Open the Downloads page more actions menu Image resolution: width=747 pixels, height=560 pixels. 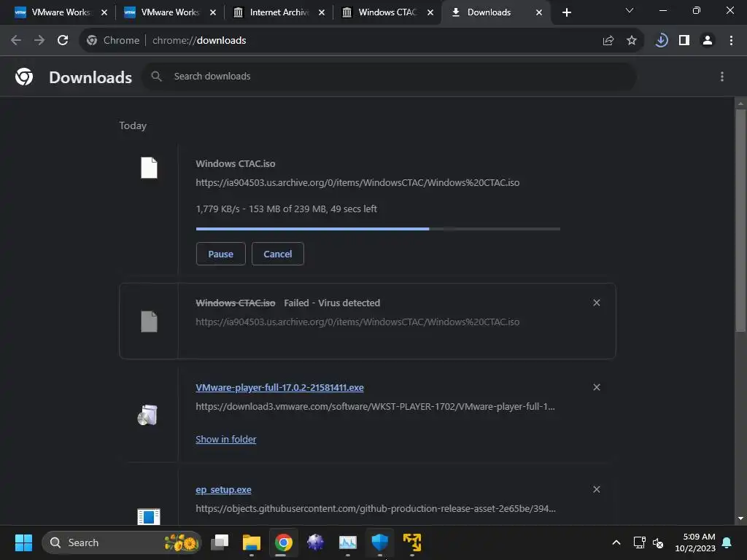(x=721, y=77)
